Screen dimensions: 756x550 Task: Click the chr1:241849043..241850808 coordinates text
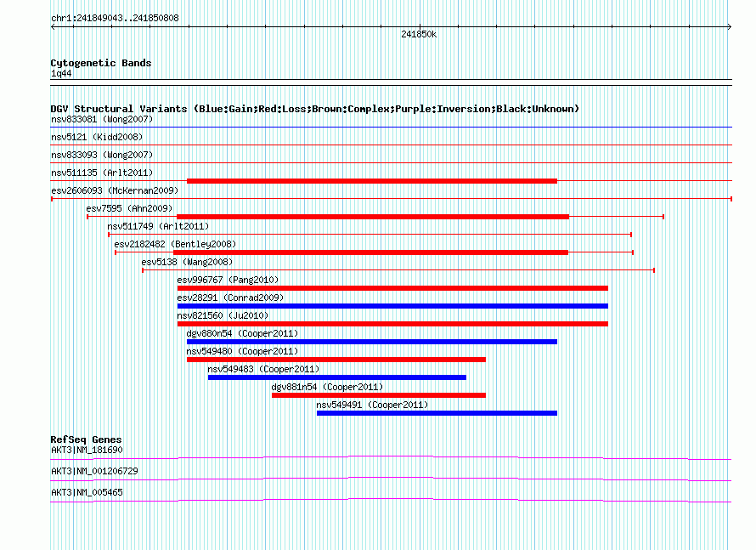(x=115, y=18)
